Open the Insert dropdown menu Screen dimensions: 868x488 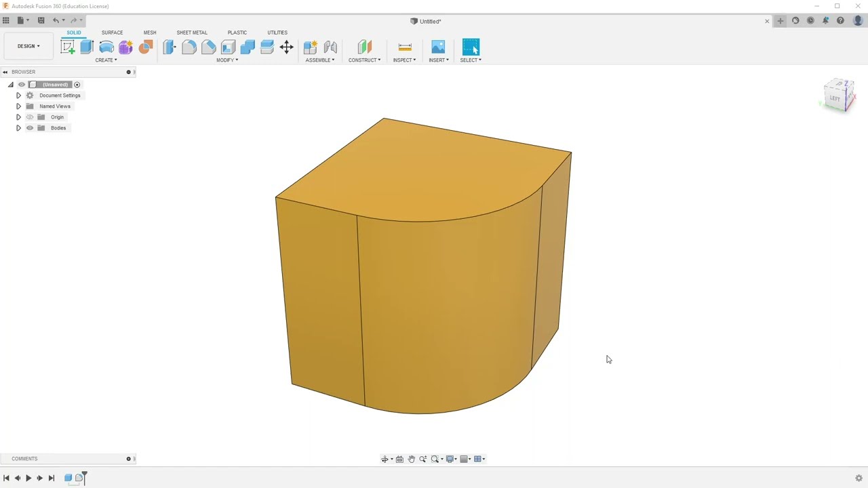pyautogui.click(x=439, y=60)
